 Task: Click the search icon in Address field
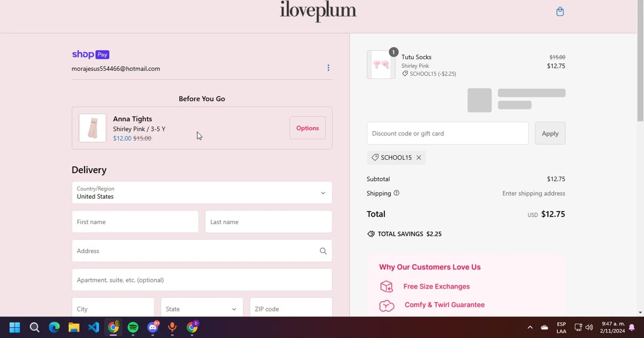pos(323,251)
